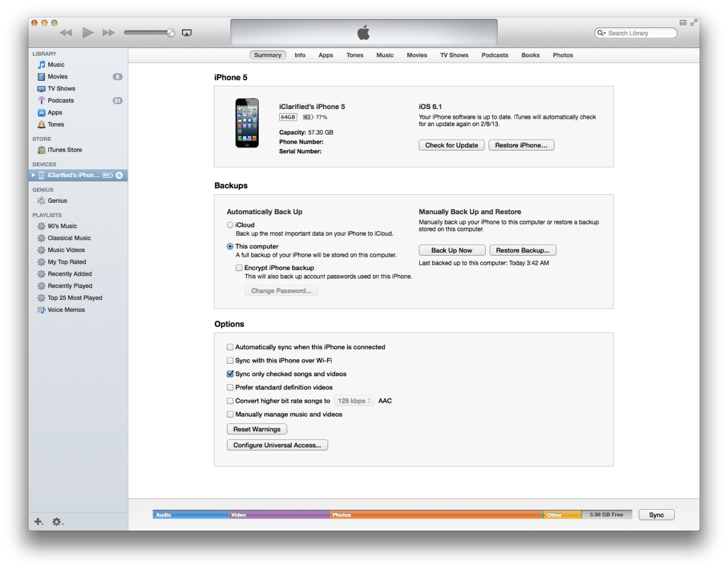Open Genius in the sidebar

[x=57, y=201]
